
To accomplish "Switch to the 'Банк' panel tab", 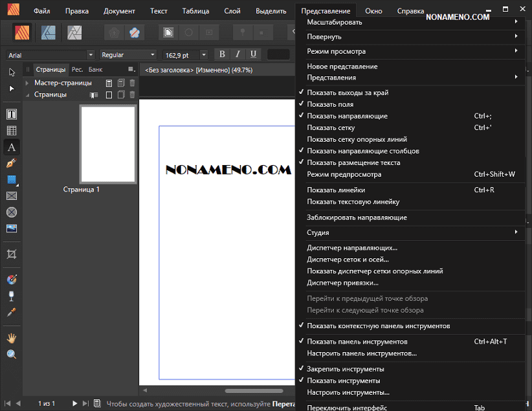I will click(x=95, y=69).
